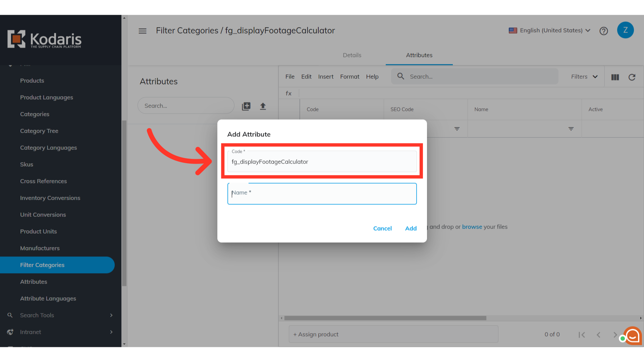This screenshot has height=362, width=644.
Task: Open the Insert menu
Action: tap(326, 77)
